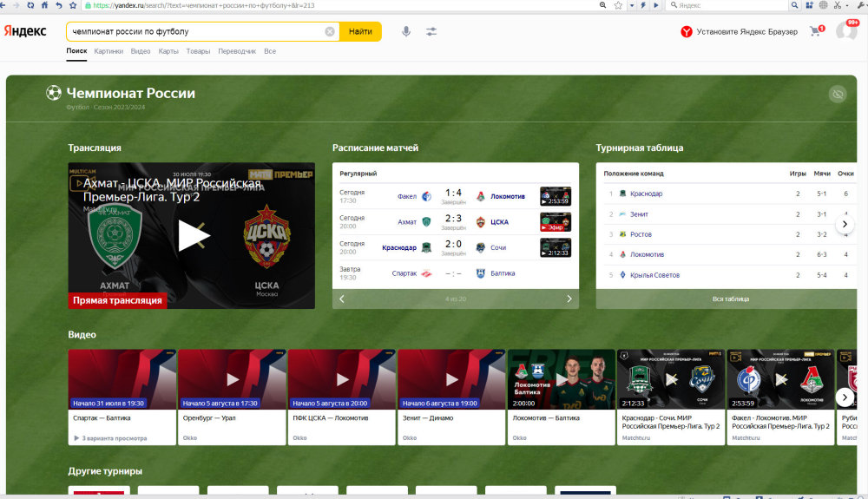
Task: Click the blue play arrow in the toolbar
Action: [656, 5]
